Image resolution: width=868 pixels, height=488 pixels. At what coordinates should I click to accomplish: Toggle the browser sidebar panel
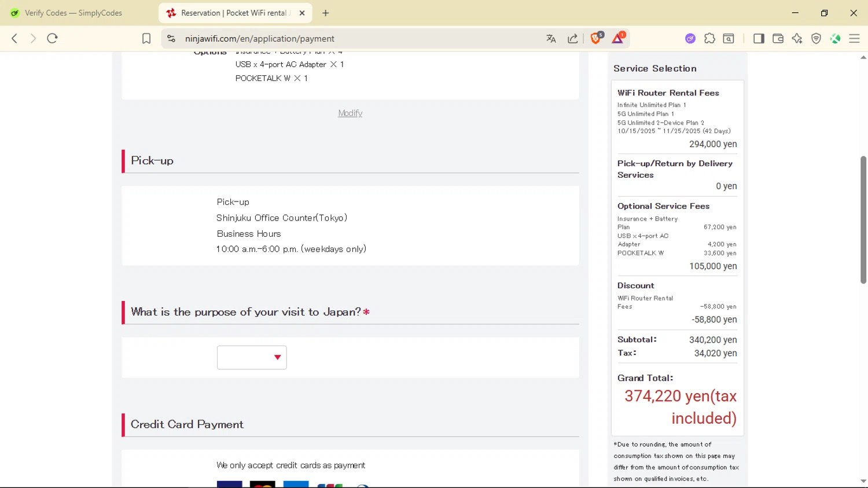click(x=759, y=39)
